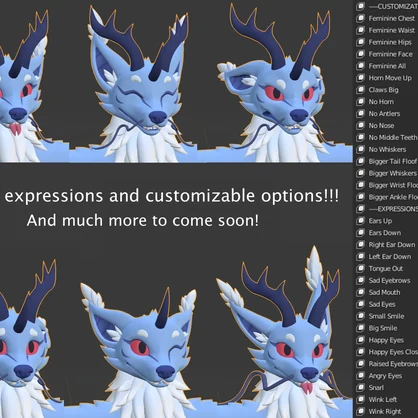418x418 pixels.
Task: Click the icon beside Snarl shape key
Action: pos(360,388)
